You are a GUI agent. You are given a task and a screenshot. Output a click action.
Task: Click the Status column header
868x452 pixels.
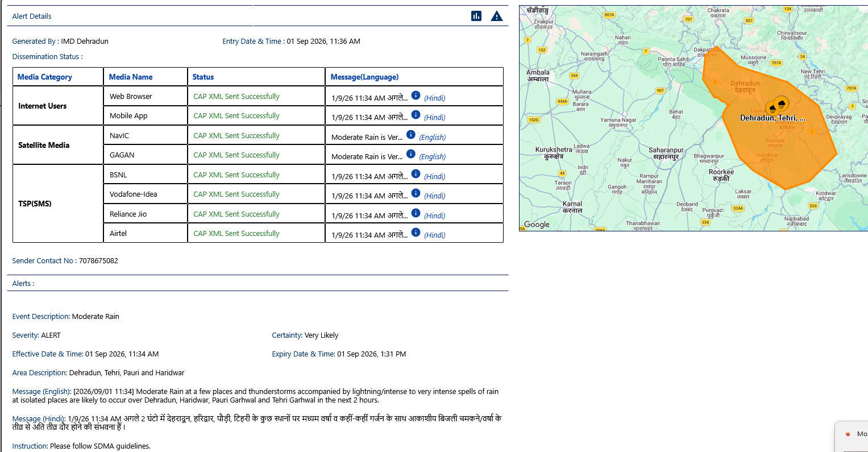[203, 77]
